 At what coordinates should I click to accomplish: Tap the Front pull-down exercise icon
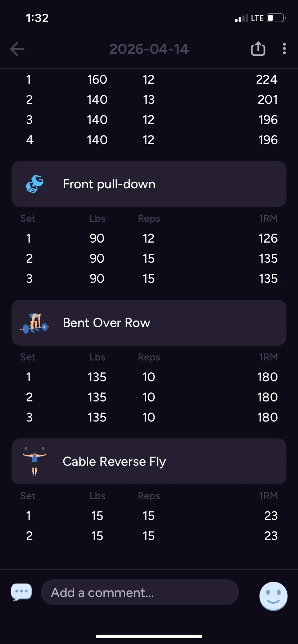[x=35, y=184]
